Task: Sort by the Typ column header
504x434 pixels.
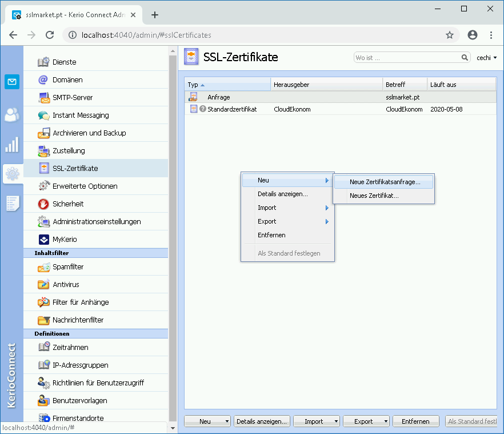Action: click(x=228, y=85)
